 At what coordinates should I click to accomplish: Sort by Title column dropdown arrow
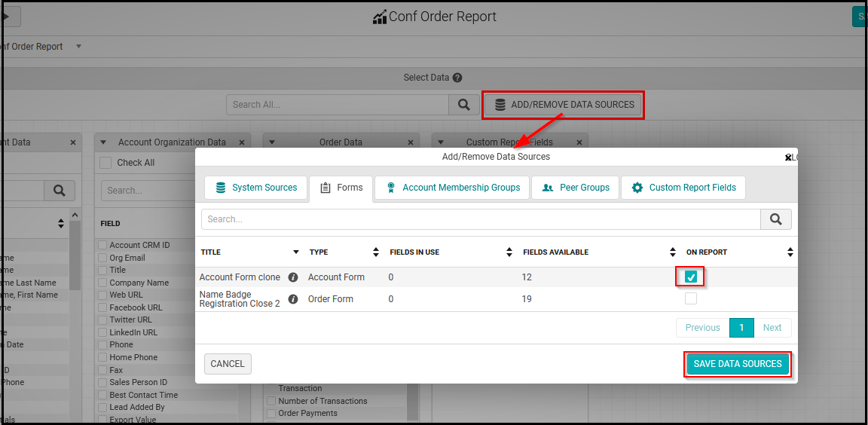point(296,252)
